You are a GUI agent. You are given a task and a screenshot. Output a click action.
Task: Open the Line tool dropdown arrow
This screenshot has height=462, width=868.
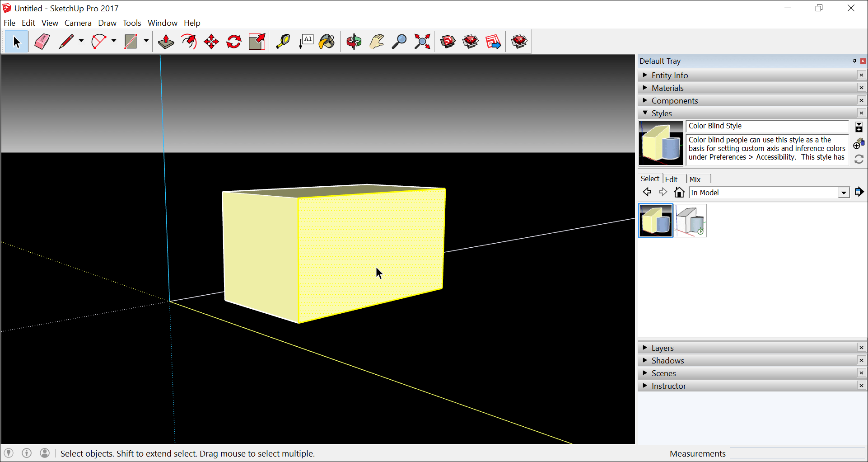point(81,41)
